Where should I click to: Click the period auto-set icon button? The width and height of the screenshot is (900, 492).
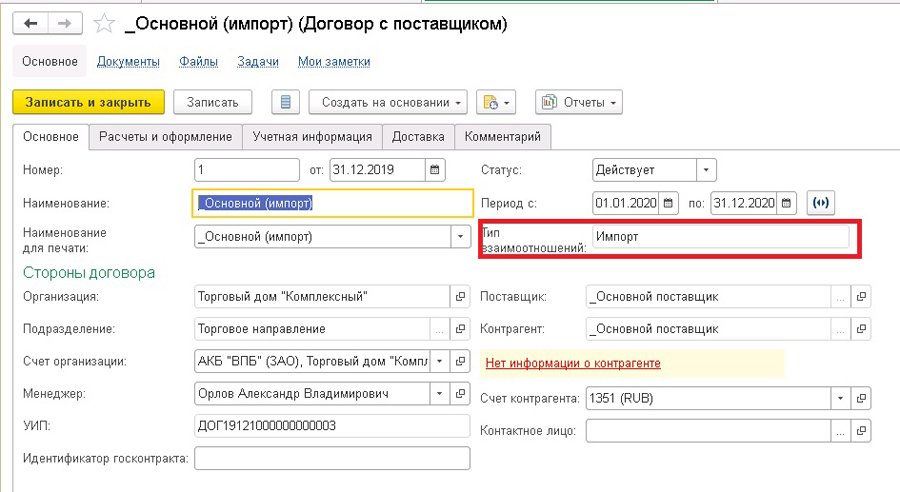(821, 203)
